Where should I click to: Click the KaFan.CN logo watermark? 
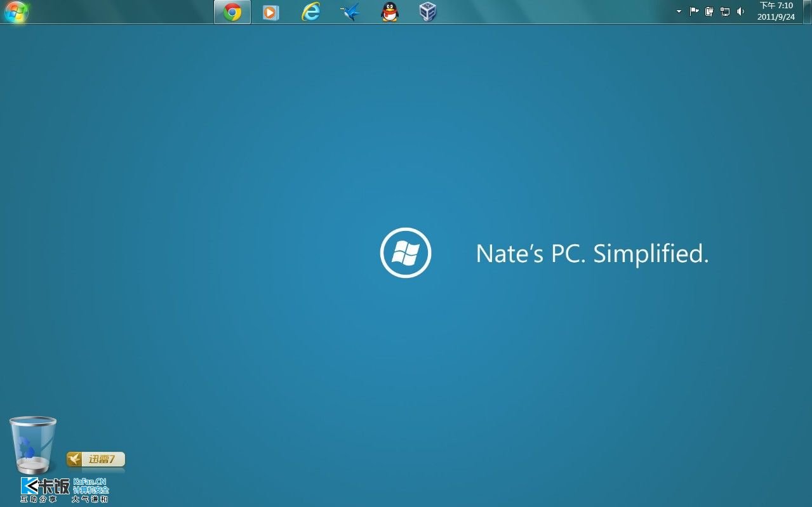[x=64, y=489]
